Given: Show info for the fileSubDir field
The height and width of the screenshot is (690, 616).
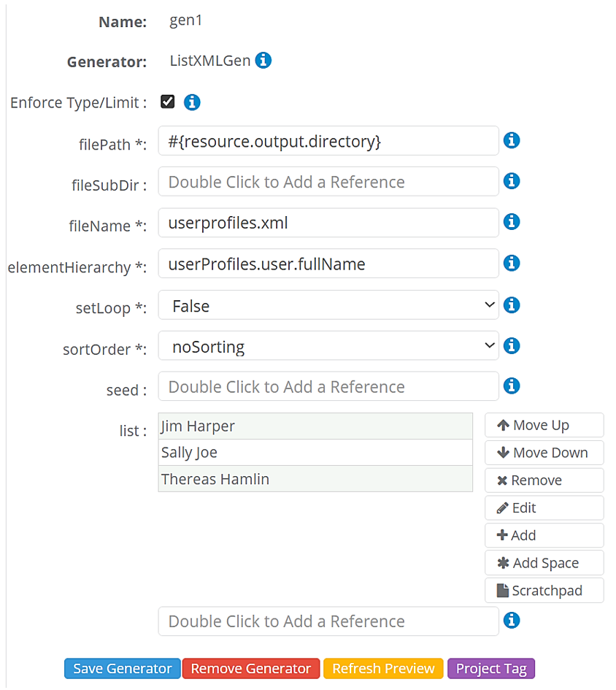Looking at the screenshot, I should click(512, 181).
